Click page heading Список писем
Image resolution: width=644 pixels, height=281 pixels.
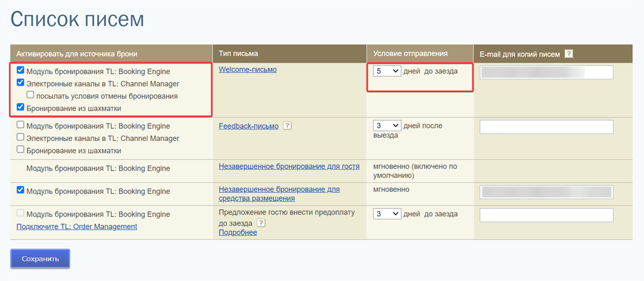[x=77, y=19]
